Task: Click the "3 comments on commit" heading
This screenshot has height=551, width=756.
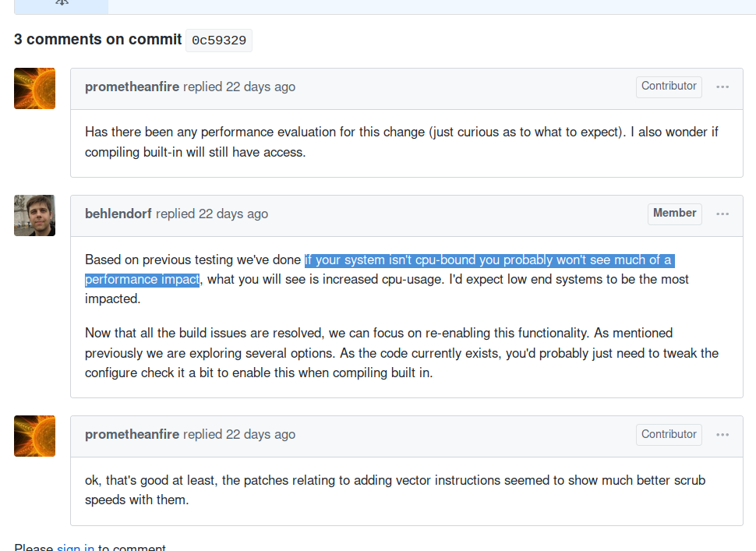Action: [x=97, y=40]
